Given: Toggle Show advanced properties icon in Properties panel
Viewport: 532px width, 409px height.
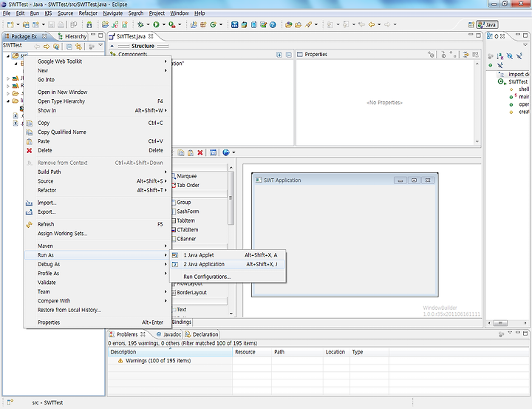Looking at the screenshot, I should pos(466,54).
